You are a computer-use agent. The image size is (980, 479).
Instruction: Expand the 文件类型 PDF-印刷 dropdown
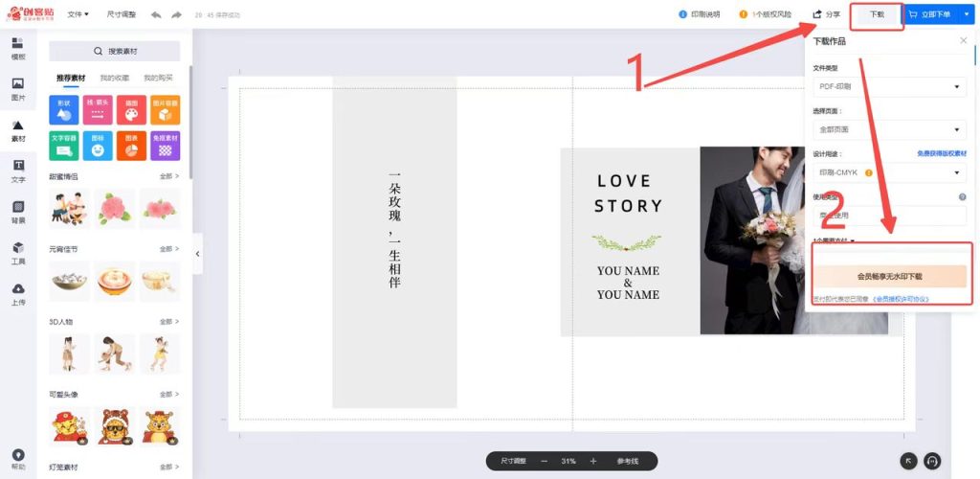tap(889, 87)
